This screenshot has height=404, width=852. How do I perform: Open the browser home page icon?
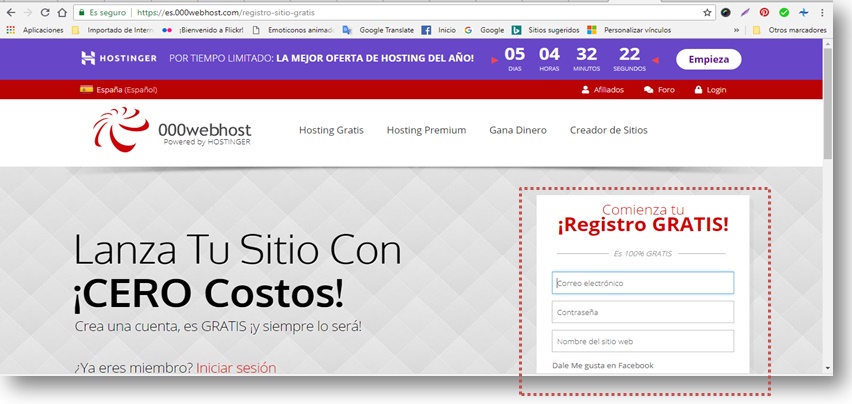coord(62,12)
